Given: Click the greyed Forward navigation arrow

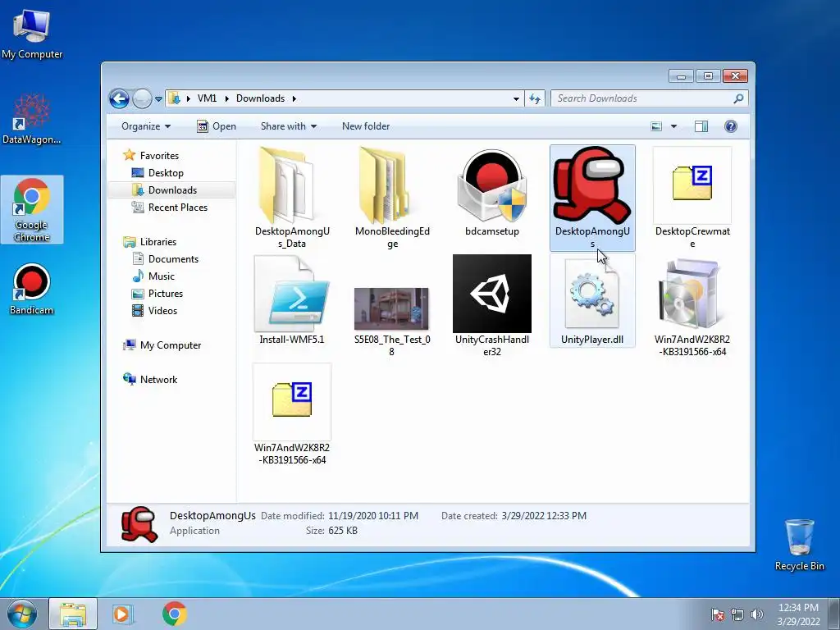Looking at the screenshot, I should (x=142, y=98).
